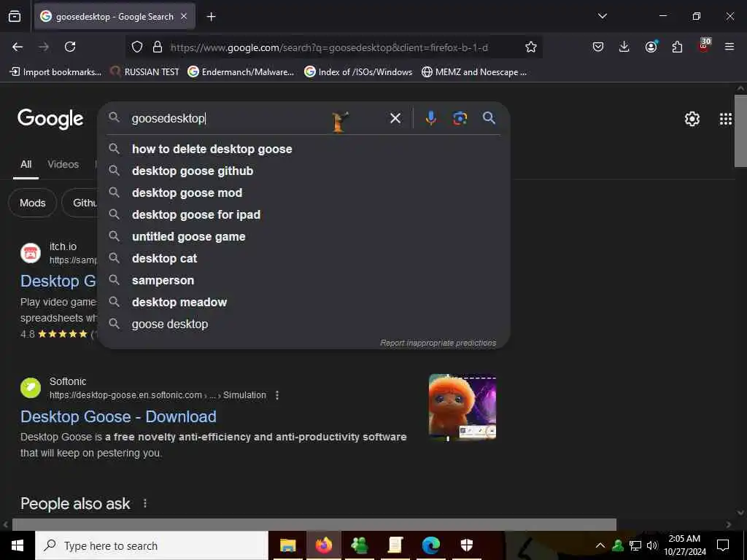Choose suggestion desktop goose for ipad
The image size is (747, 560).
tap(303, 215)
